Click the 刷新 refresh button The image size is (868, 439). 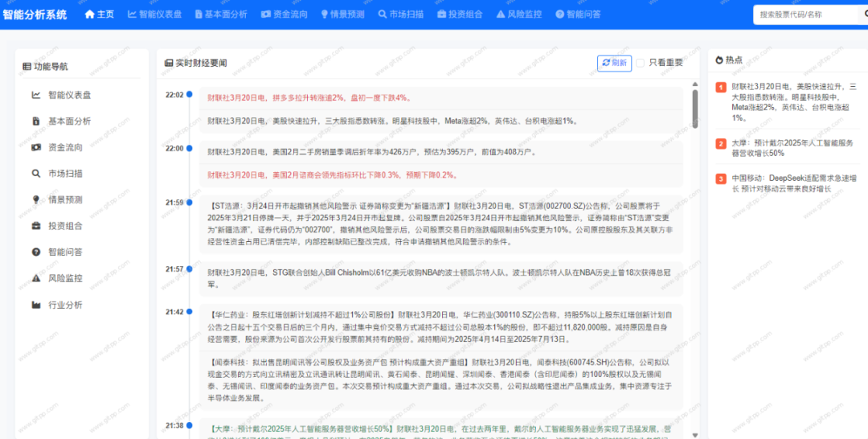(615, 63)
